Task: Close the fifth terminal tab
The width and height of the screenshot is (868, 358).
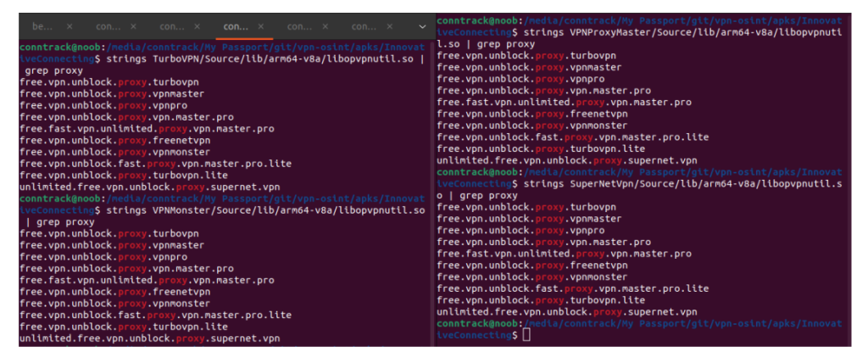Action: pos(325,26)
